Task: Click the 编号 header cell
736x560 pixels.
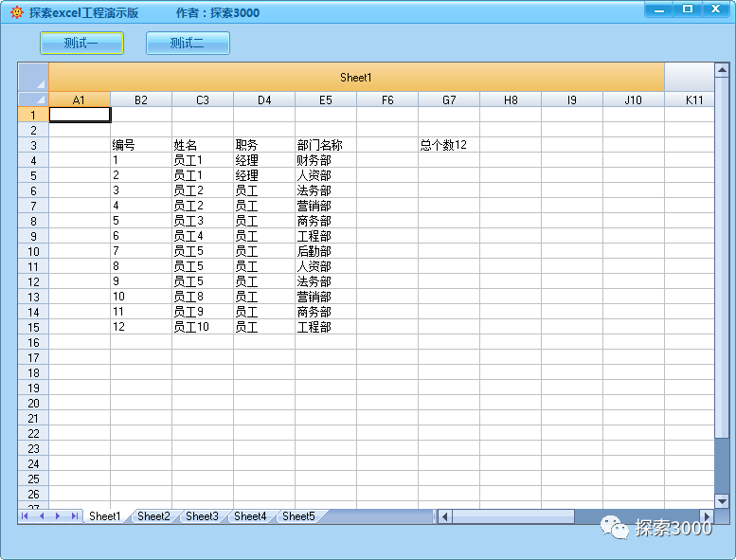Action: pos(141,145)
